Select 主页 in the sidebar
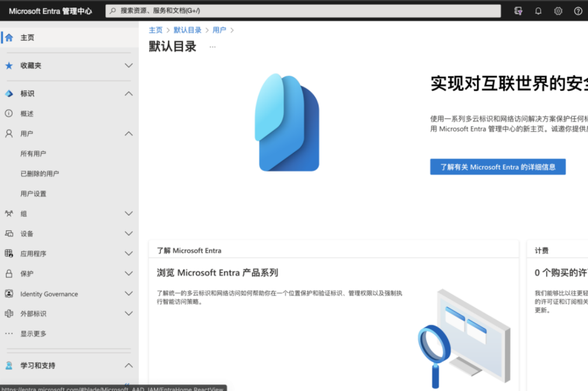This screenshot has width=588, height=391. [x=69, y=37]
